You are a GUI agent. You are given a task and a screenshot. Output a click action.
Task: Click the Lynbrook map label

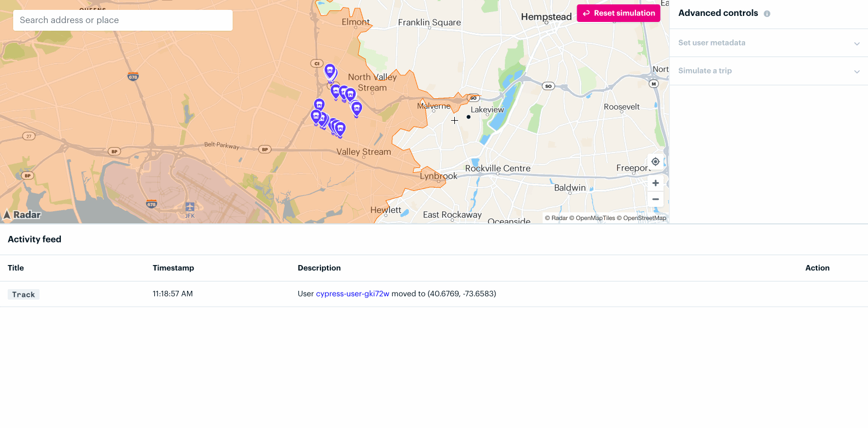[x=438, y=176]
